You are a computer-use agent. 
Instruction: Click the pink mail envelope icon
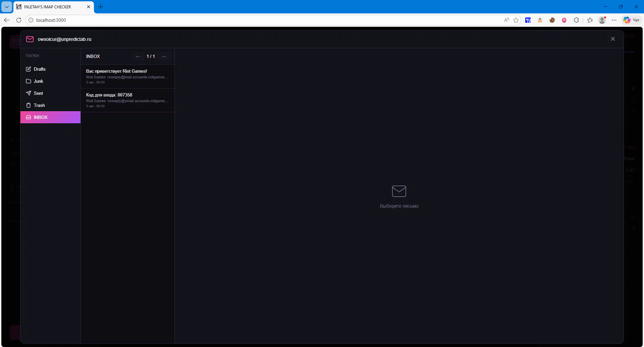[x=30, y=39]
